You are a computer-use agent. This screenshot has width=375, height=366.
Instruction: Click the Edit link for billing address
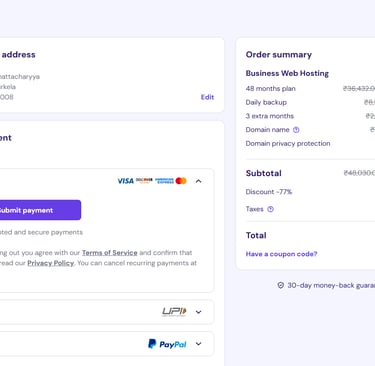point(207,97)
